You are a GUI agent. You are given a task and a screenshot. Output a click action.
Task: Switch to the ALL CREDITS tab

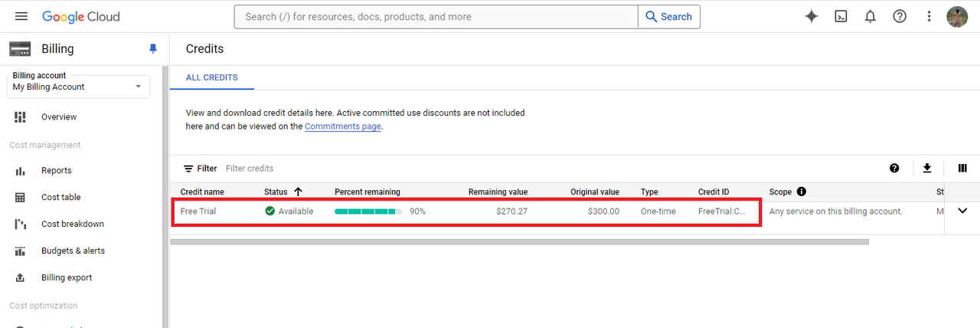tap(212, 77)
